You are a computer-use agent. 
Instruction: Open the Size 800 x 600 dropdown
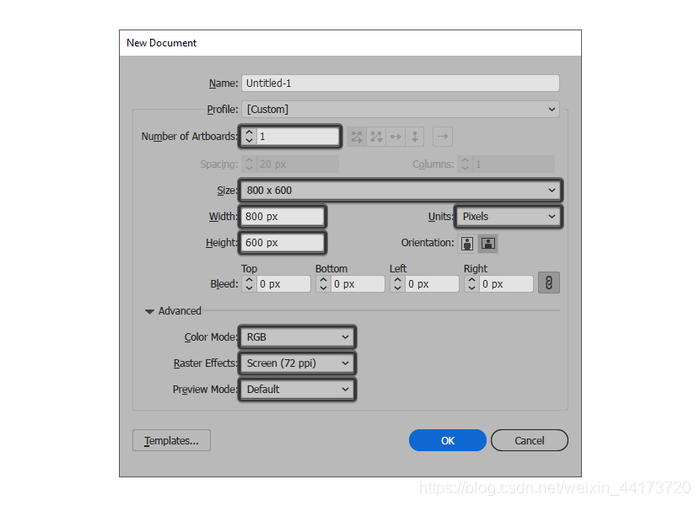(x=400, y=190)
